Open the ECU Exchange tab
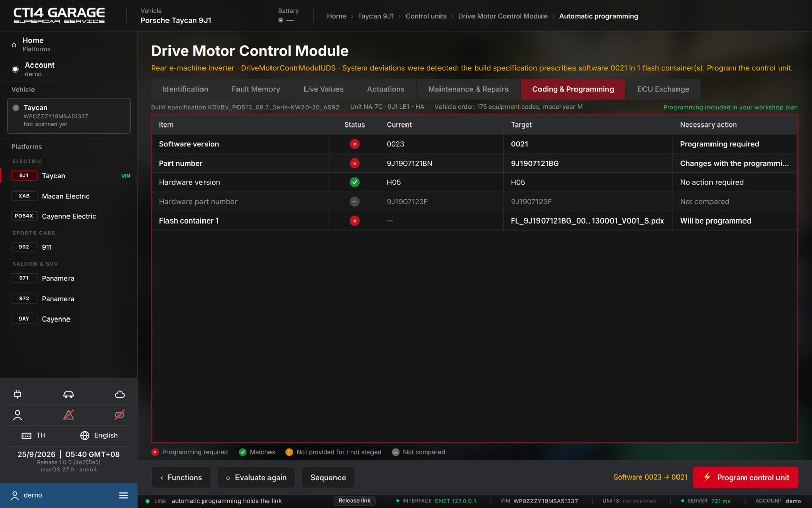 (x=663, y=89)
